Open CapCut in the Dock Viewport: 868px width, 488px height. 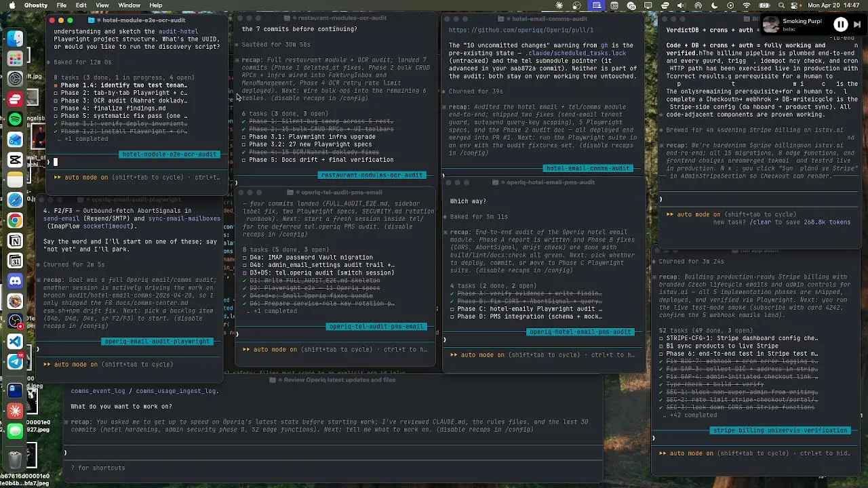coord(15,160)
